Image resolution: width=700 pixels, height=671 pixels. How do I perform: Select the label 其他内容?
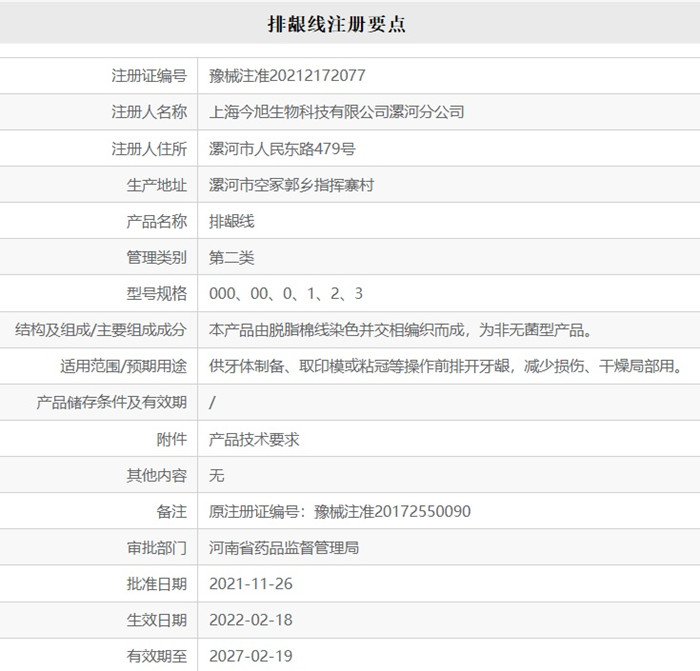click(x=157, y=475)
